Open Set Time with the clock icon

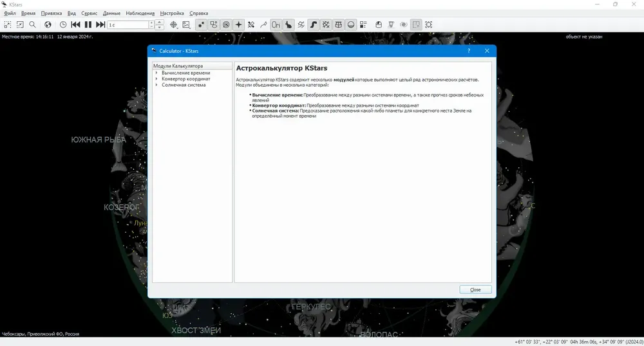63,24
